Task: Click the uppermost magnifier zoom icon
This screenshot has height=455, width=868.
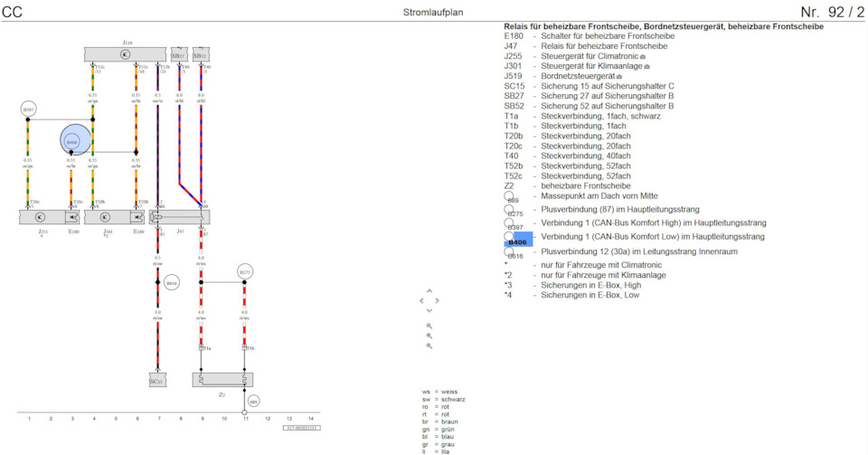Action: point(429,326)
